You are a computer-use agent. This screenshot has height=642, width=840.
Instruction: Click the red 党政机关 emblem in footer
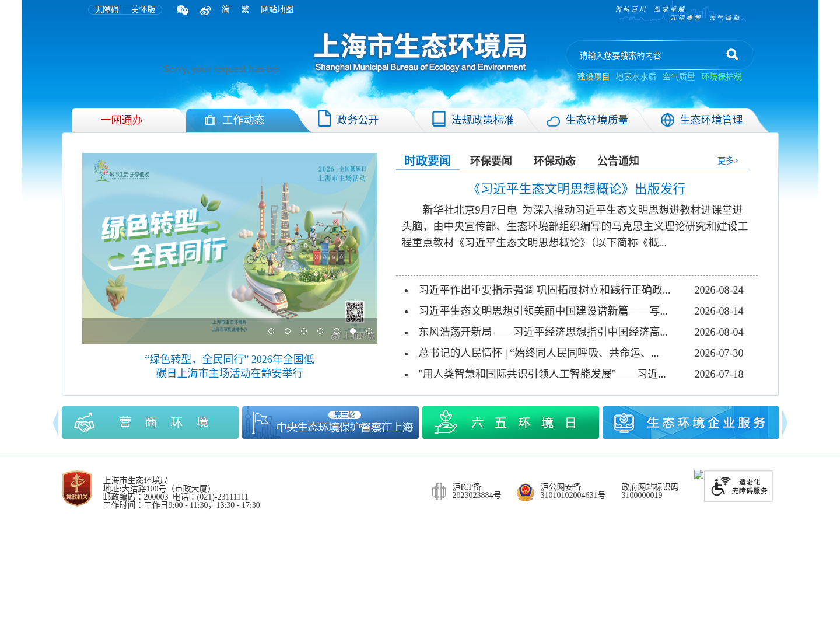77,489
